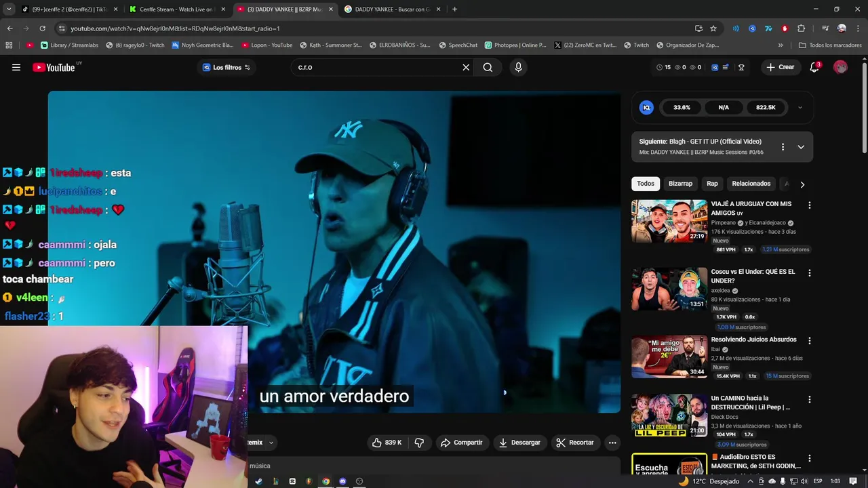This screenshot has width=868, height=488.
Task: Switch to the DADDY YANKEE Google search tab
Action: (393, 9)
